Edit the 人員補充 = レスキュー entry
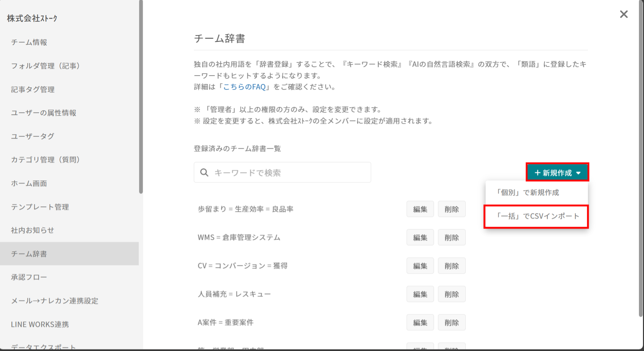Image resolution: width=644 pixels, height=351 pixels. click(x=420, y=294)
